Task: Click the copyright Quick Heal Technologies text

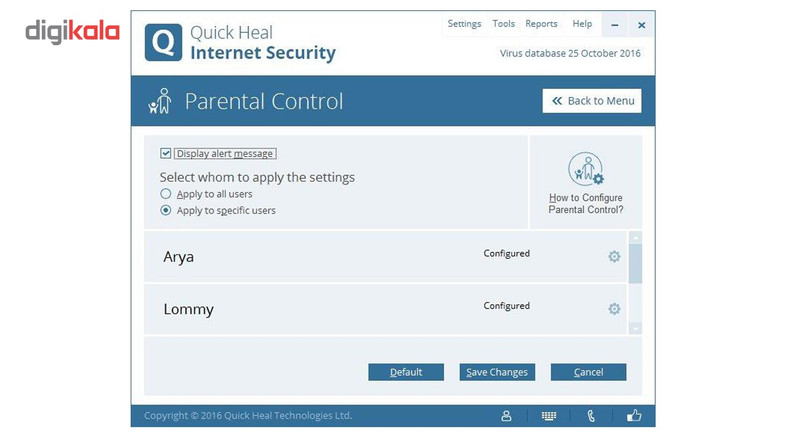Action: coord(248,416)
